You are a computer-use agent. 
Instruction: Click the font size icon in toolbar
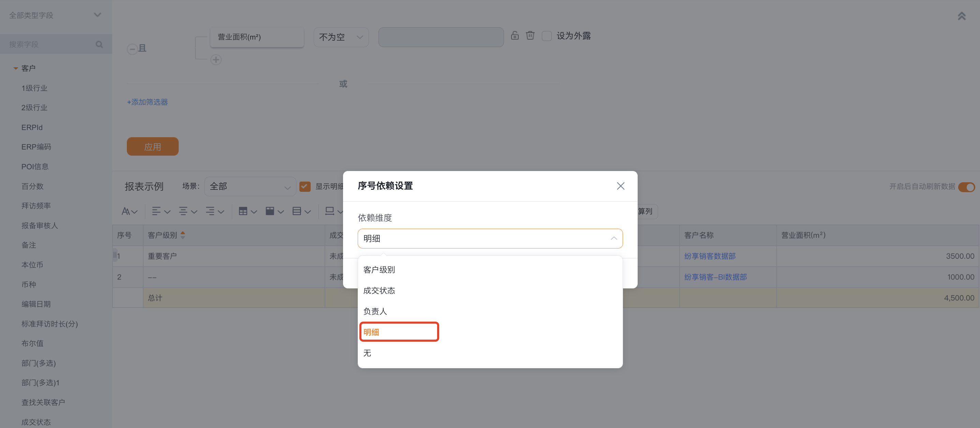[125, 211]
